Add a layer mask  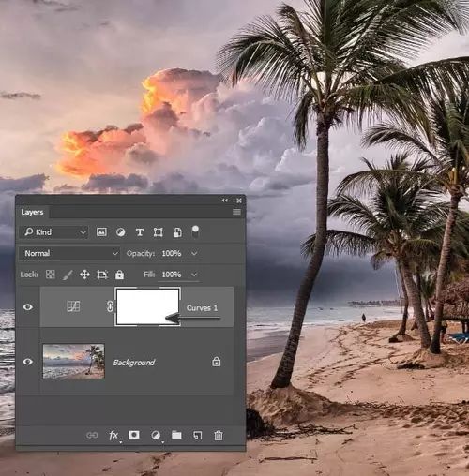pyautogui.click(x=134, y=435)
